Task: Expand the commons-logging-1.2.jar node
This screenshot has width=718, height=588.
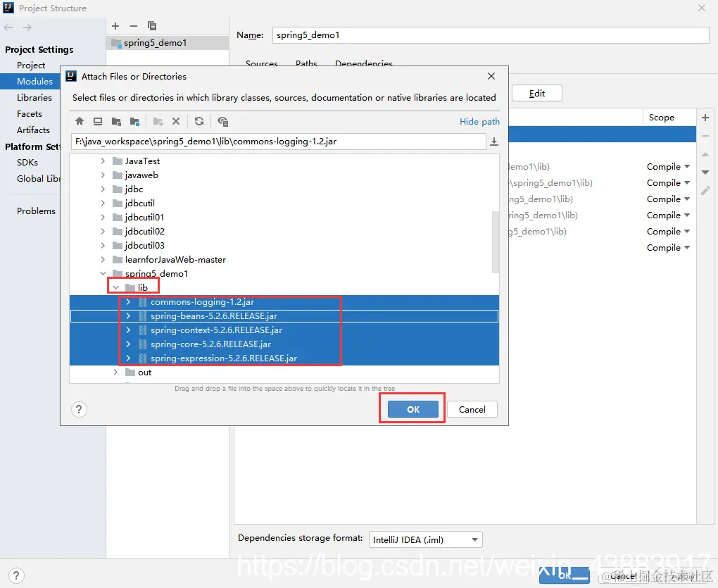Action: (x=128, y=302)
